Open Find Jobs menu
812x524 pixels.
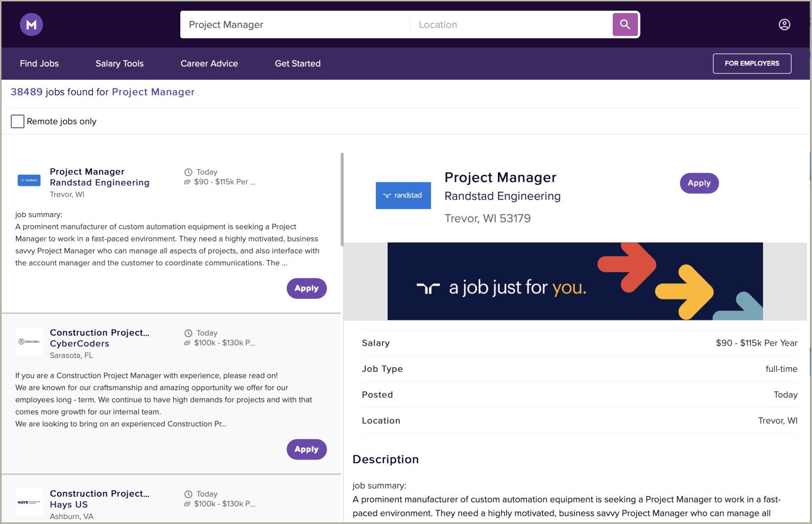[39, 63]
